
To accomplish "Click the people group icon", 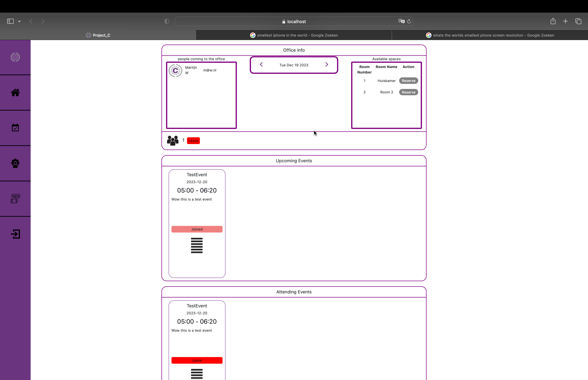I will tap(173, 140).
